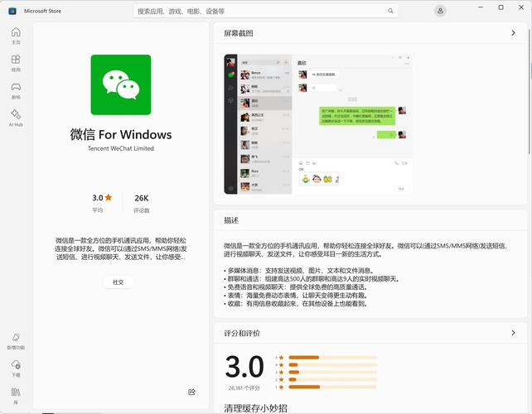Viewport: 532px width, 414px height.
Task: Select the Social category tag
Action: tap(118, 282)
